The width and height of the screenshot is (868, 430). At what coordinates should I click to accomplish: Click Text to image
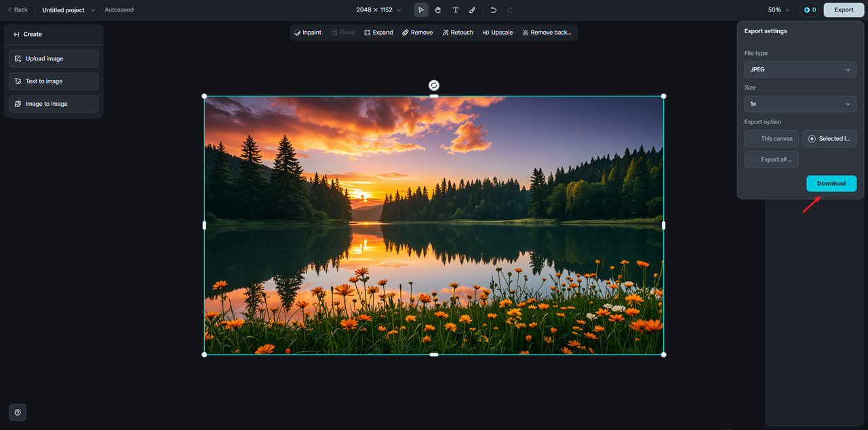pos(54,81)
